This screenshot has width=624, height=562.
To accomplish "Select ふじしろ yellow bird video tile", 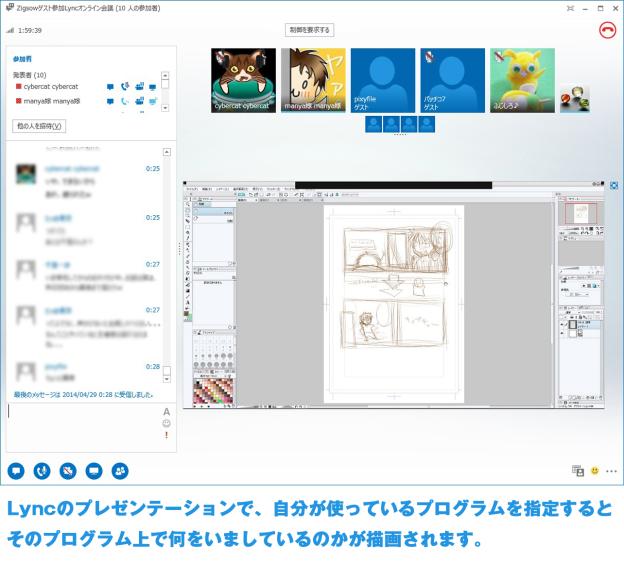I will pyautogui.click(x=522, y=80).
